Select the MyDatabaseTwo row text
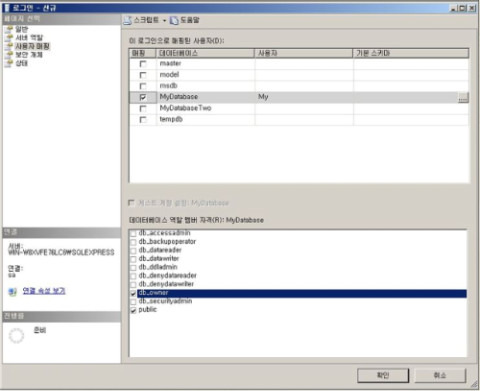This screenshot has width=480, height=391. [185, 108]
